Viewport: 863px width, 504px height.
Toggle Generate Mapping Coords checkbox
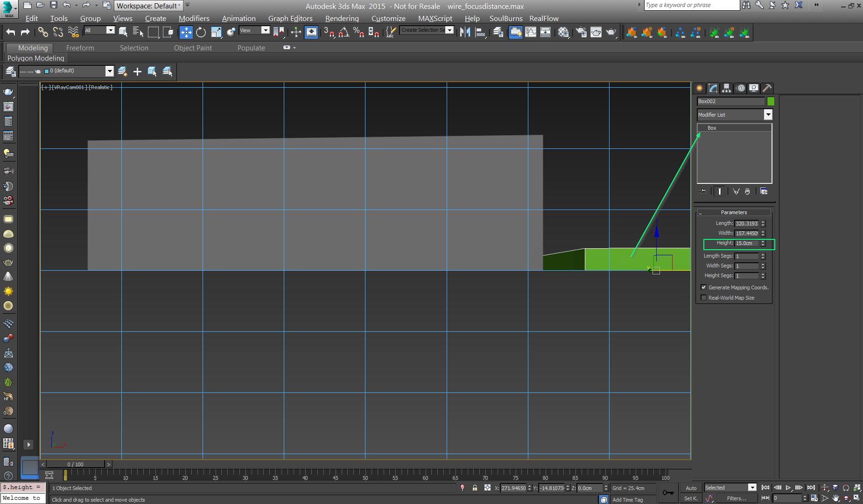coord(703,287)
